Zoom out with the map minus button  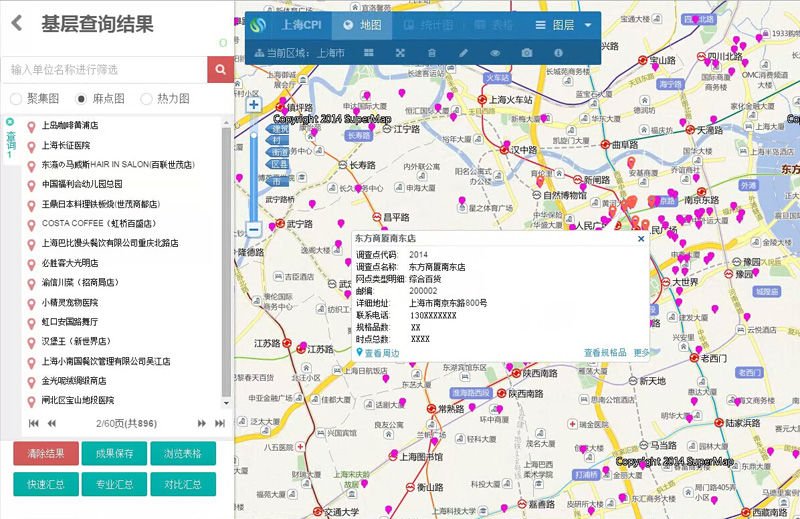254,229
